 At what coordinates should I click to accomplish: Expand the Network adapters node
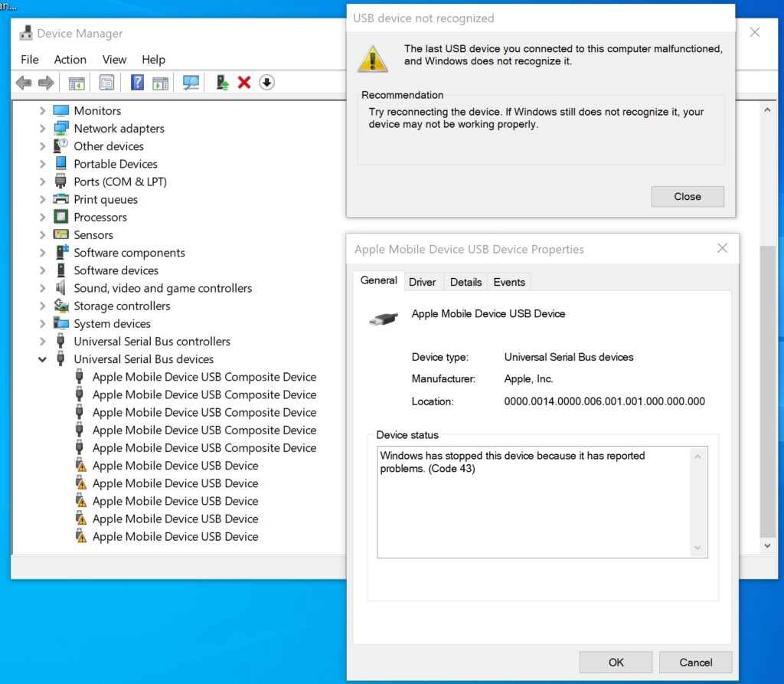point(43,129)
